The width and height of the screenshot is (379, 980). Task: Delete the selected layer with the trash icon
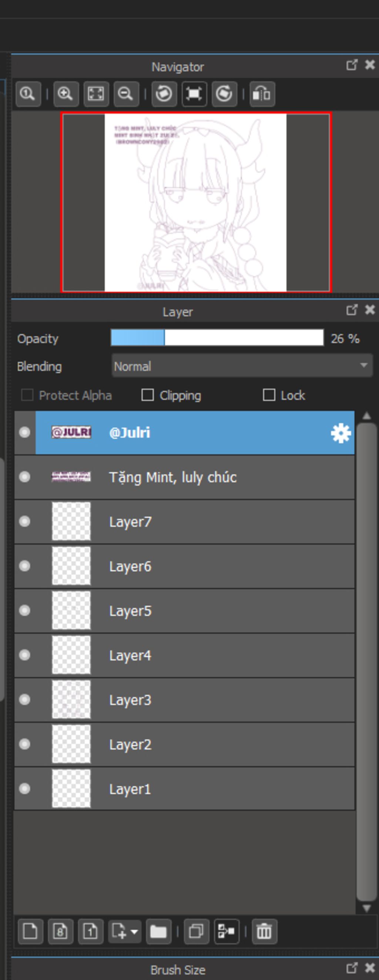pos(264,931)
